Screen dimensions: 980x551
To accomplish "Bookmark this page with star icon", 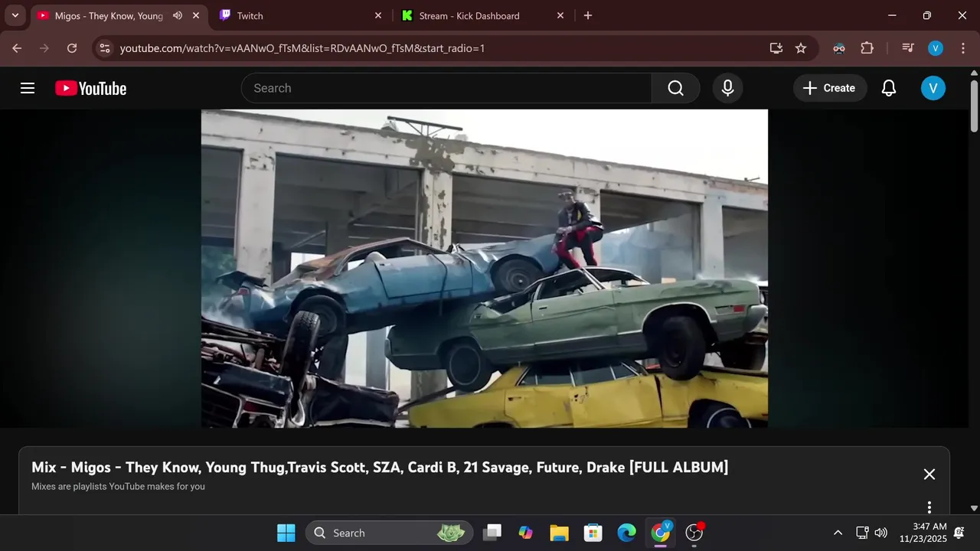I will coord(801,48).
